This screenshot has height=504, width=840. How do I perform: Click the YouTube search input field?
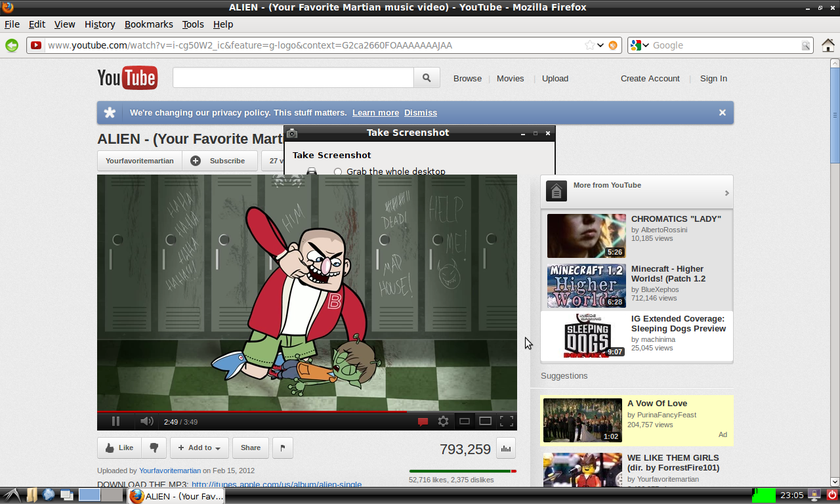[293, 77]
